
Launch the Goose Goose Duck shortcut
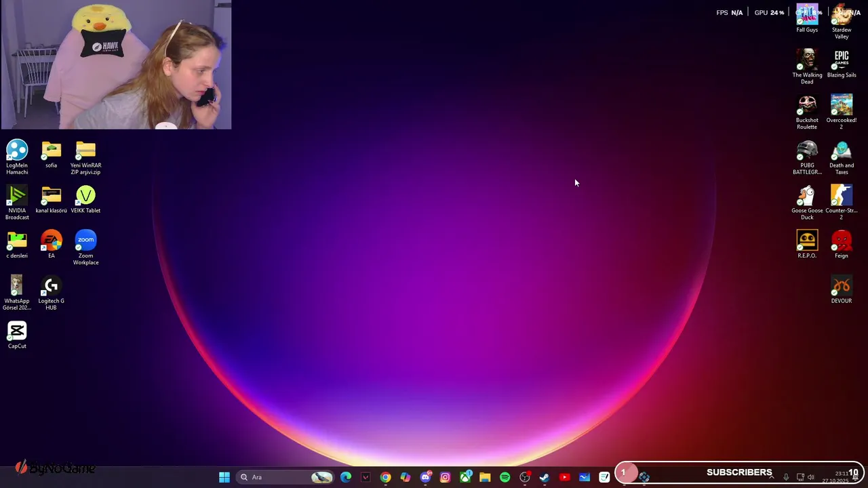(807, 203)
